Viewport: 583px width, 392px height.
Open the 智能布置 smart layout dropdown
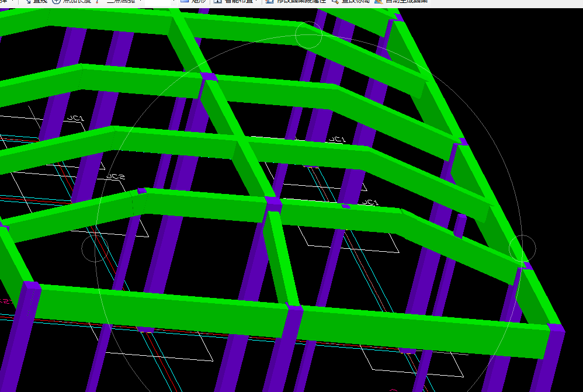[236, 1]
